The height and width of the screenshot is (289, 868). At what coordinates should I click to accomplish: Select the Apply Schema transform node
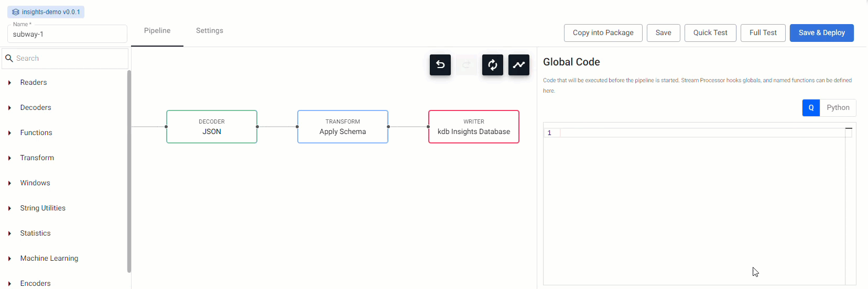point(343,127)
